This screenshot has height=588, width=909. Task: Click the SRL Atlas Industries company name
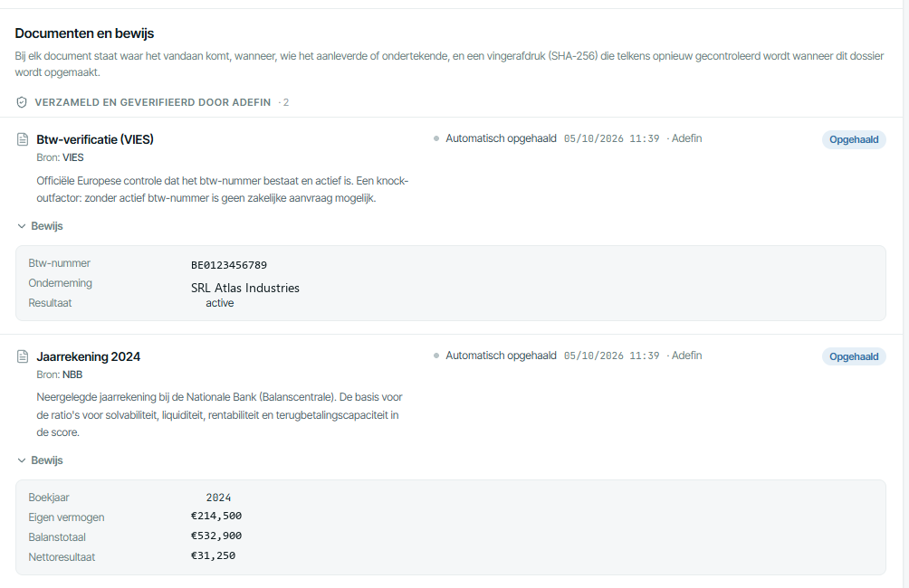245,288
